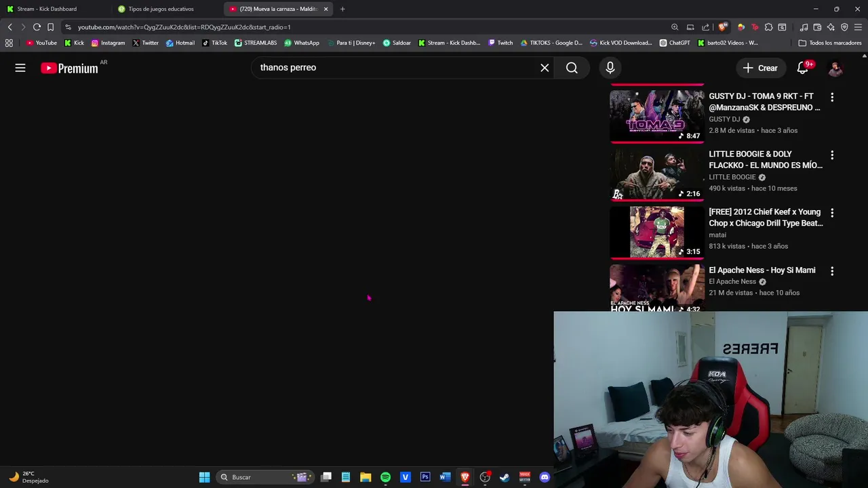Expand Todos los marcadores folder
Viewport: 868px width, 488px height.
pos(829,43)
